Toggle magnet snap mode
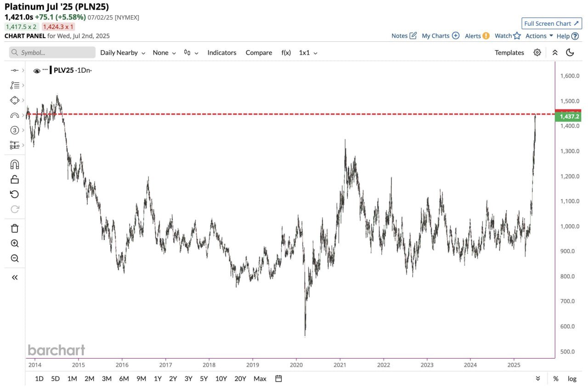The width and height of the screenshot is (588, 388). click(14, 165)
